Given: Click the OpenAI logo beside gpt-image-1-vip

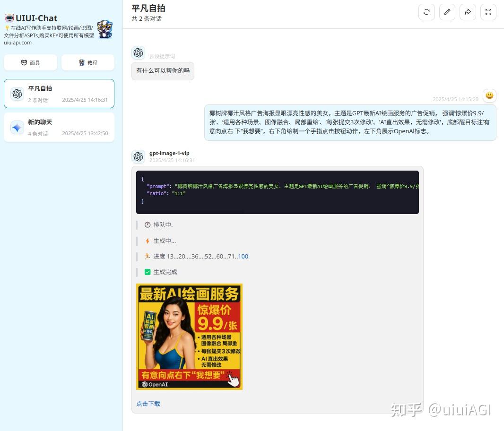Looking at the screenshot, I should click(x=139, y=156).
